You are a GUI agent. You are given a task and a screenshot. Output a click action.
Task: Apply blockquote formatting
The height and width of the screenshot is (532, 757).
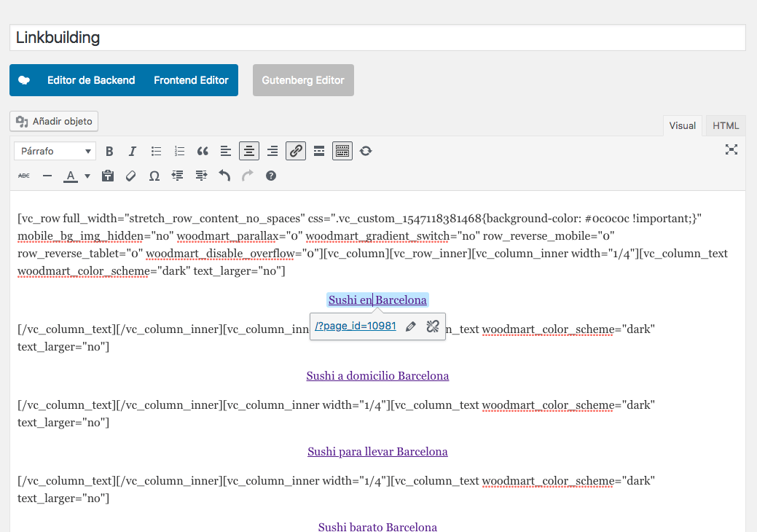pyautogui.click(x=203, y=151)
